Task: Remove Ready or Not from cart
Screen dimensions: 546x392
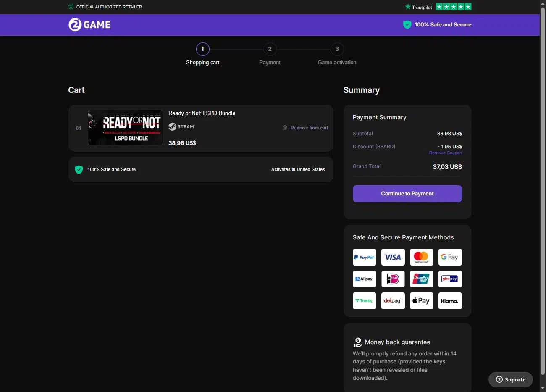Action: coord(305,128)
